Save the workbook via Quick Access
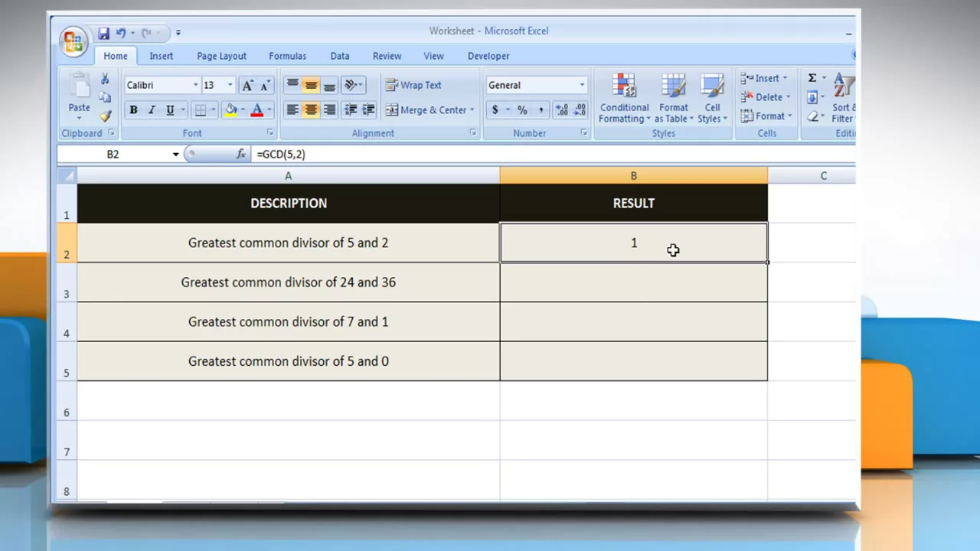The height and width of the screenshot is (551, 980). 103,33
